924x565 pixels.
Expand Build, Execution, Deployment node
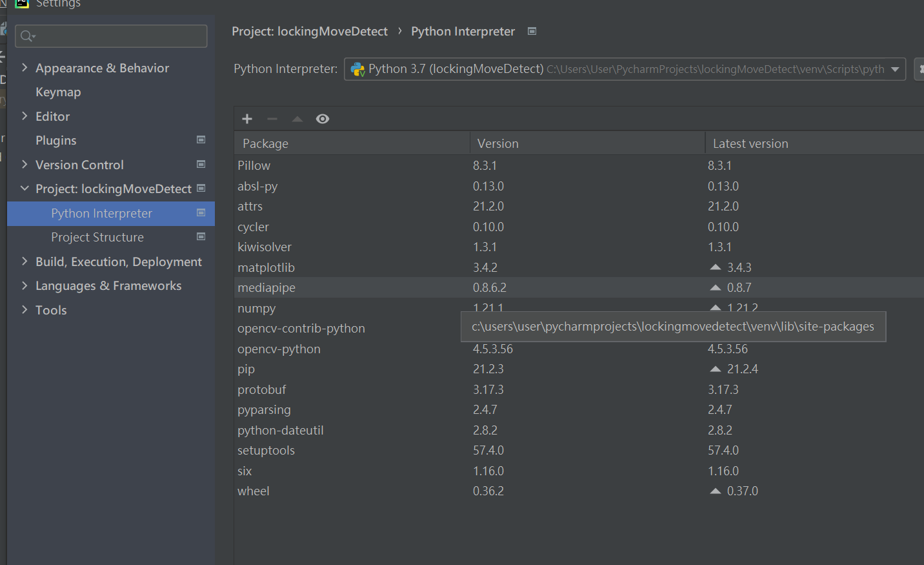click(x=25, y=261)
